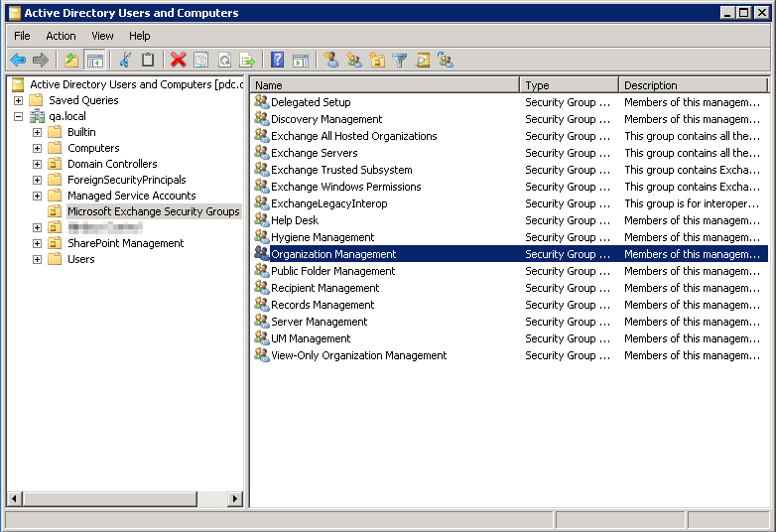This screenshot has height=532, width=776.
Task: Click the Active Directory root node icon
Action: (x=18, y=84)
